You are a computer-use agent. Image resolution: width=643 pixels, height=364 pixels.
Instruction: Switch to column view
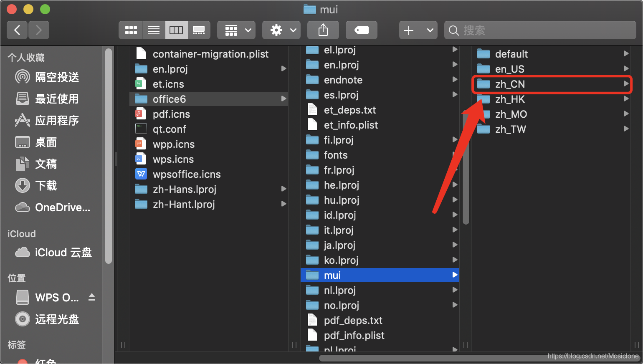point(176,30)
